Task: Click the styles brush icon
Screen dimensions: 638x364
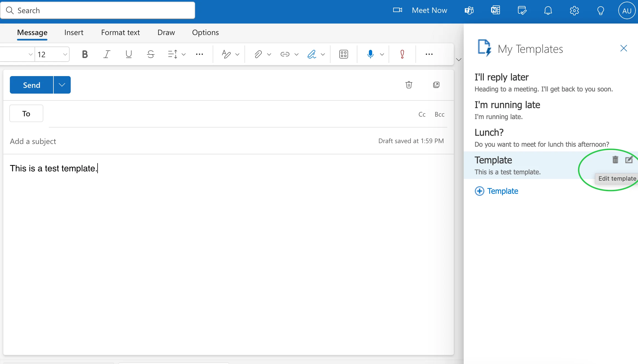Action: pyautogui.click(x=226, y=54)
